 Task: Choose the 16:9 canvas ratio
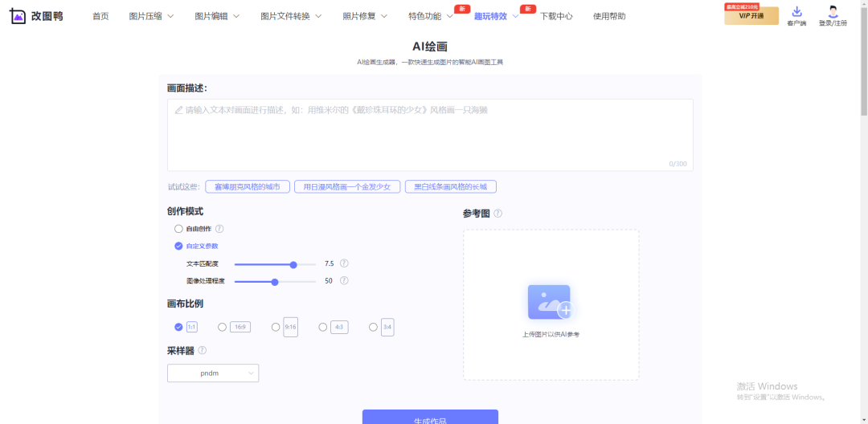click(222, 328)
